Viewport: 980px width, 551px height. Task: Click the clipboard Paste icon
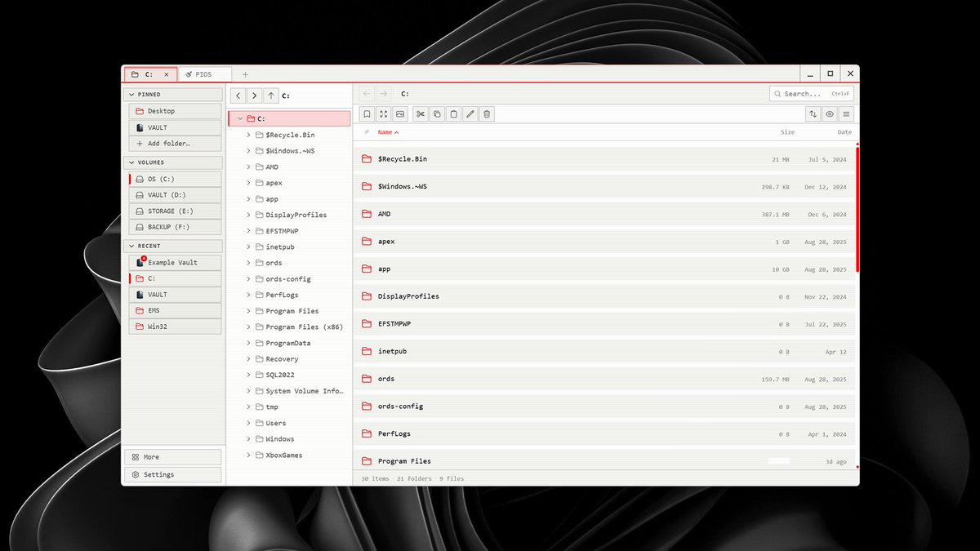454,114
